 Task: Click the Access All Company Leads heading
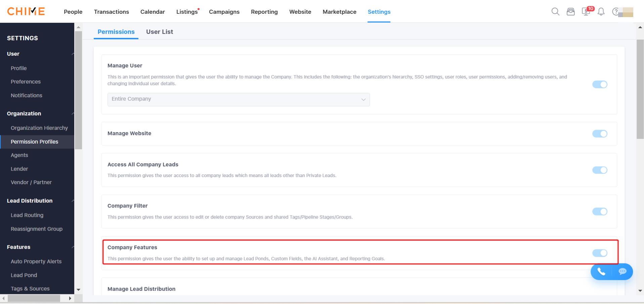point(143,164)
